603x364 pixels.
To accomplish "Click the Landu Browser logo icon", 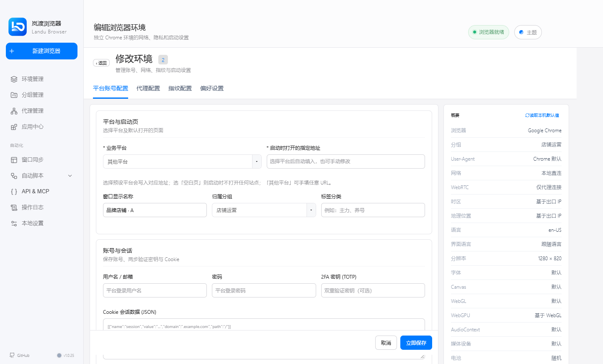I will click(x=18, y=27).
